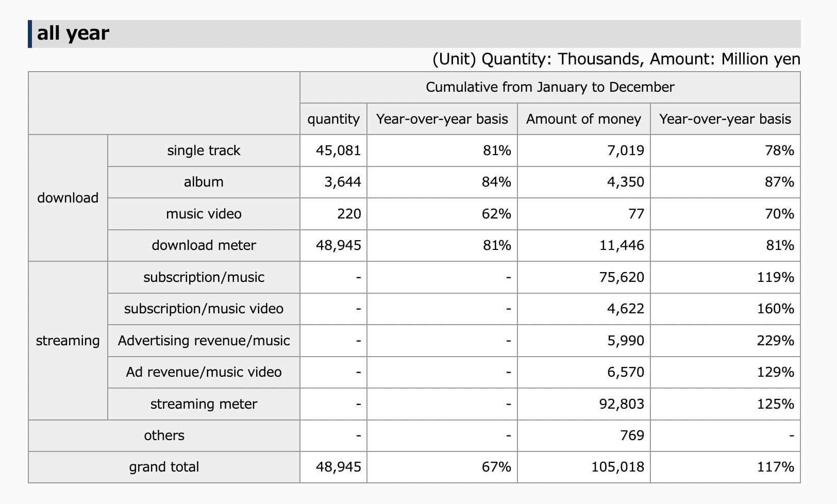
Task: Select the "streaming meter" row label
Action: 204,404
